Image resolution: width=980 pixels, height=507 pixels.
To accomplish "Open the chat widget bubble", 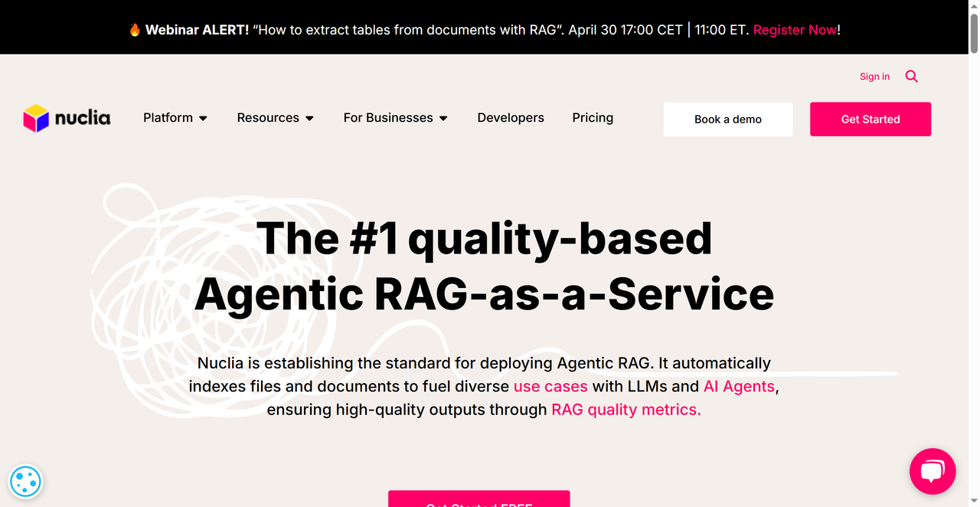I will (x=933, y=471).
